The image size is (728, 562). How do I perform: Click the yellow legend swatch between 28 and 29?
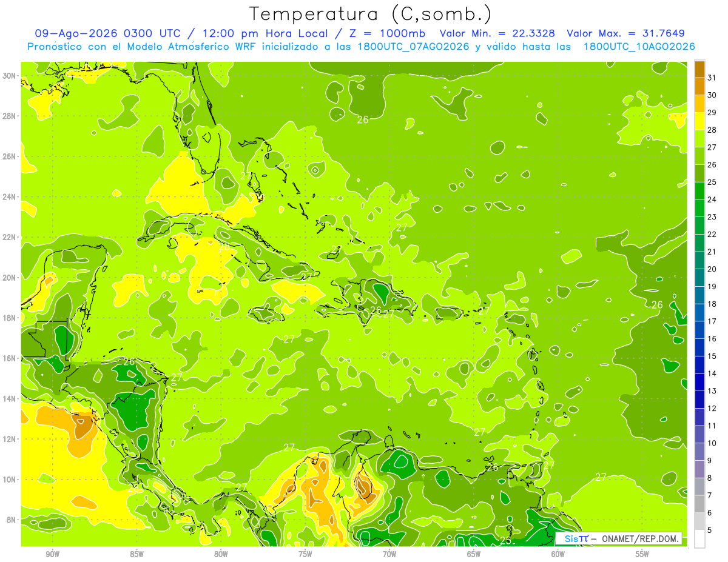[699, 121]
